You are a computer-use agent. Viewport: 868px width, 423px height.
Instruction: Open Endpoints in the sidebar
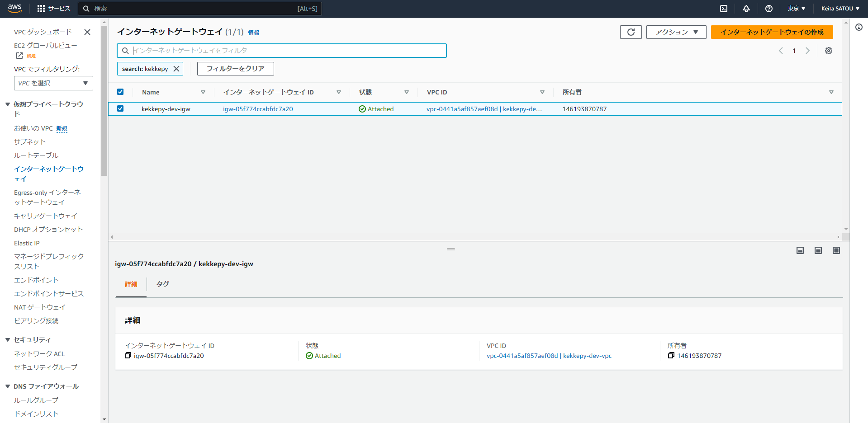(36, 280)
